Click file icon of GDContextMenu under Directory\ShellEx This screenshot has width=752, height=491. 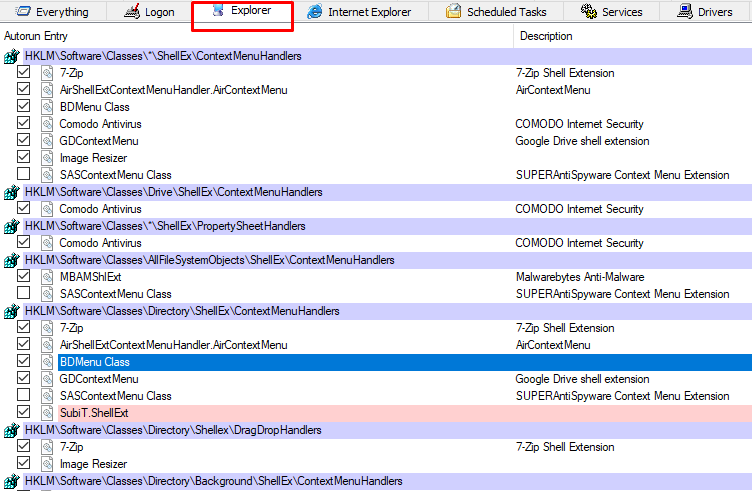point(47,379)
